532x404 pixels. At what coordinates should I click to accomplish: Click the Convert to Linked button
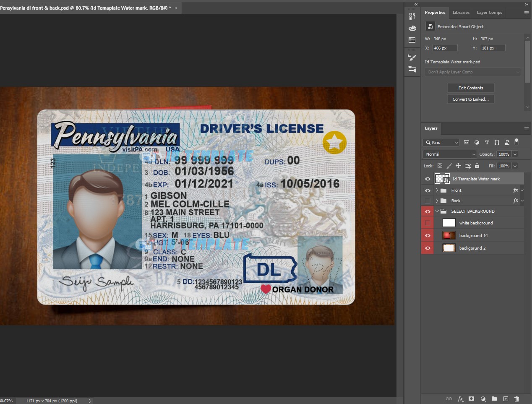(x=471, y=99)
